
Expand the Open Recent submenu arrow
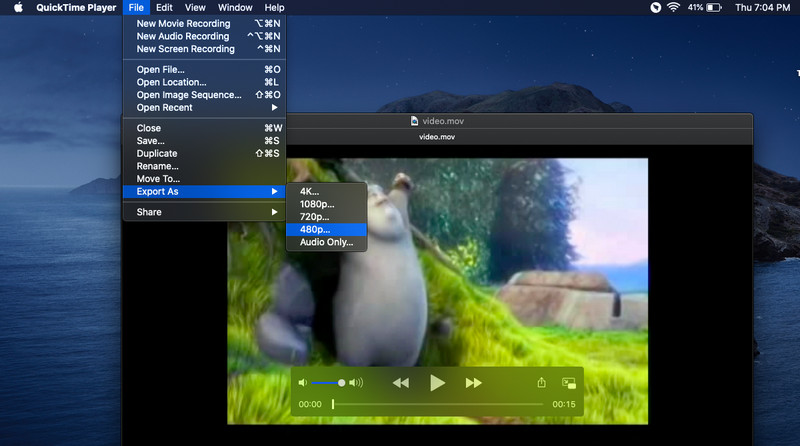coord(274,108)
